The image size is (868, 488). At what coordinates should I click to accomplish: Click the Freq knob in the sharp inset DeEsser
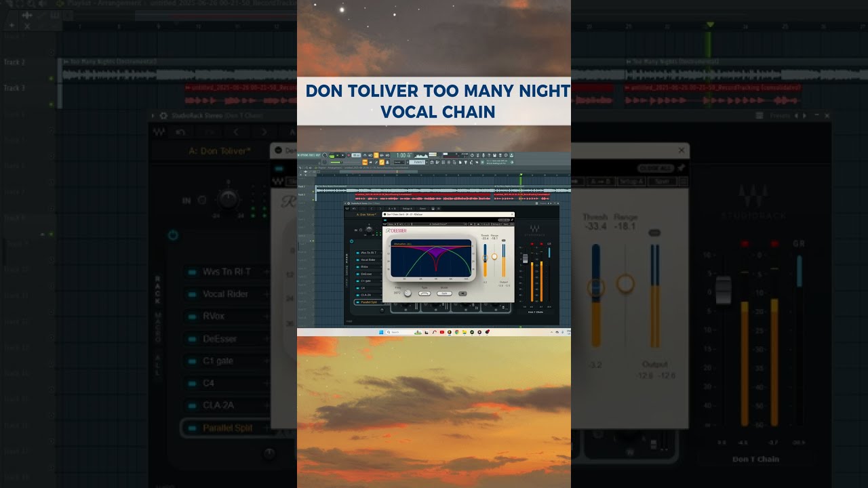[x=408, y=293]
